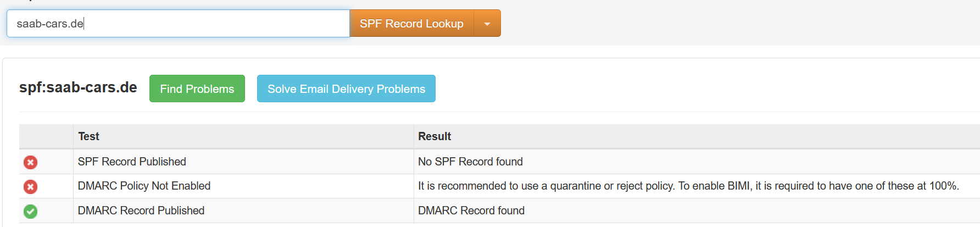Open the SPF Record Lookup dropdown arrow
980x227 pixels.
click(x=487, y=24)
